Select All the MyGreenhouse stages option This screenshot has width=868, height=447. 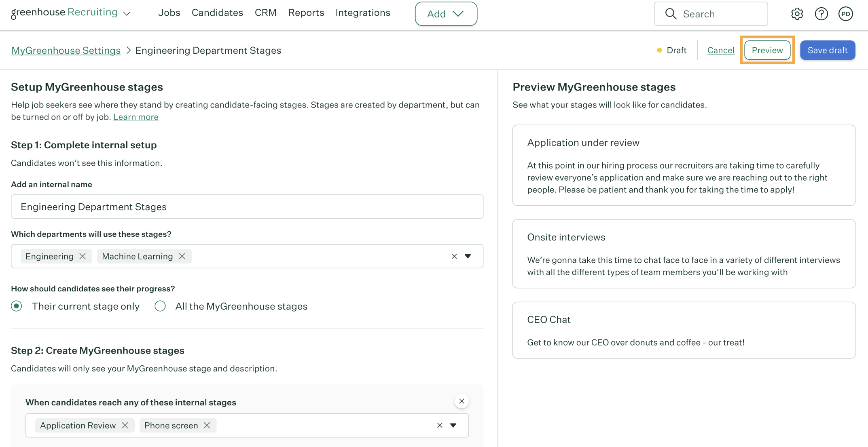click(160, 306)
